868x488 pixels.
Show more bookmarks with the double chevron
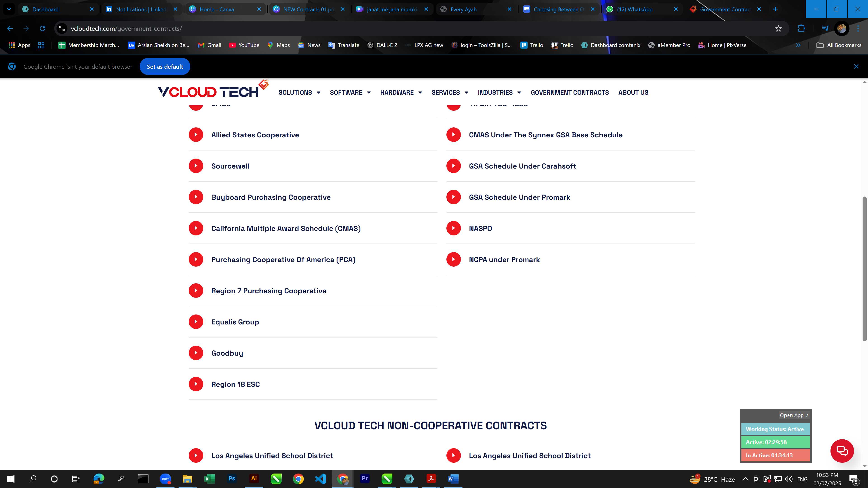(x=798, y=45)
